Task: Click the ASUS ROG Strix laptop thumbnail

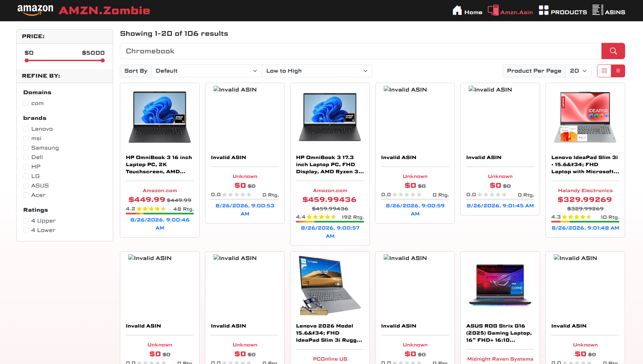Action: (500, 285)
